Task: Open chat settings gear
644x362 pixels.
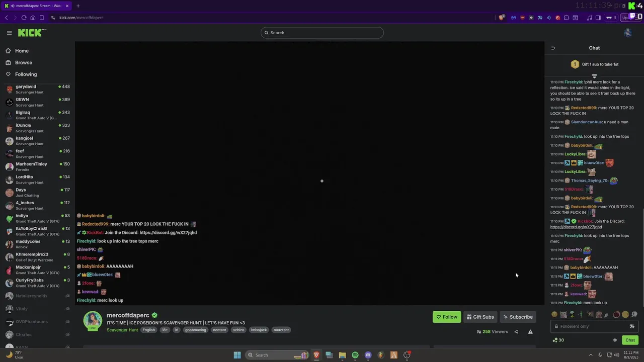Action: [615, 340]
